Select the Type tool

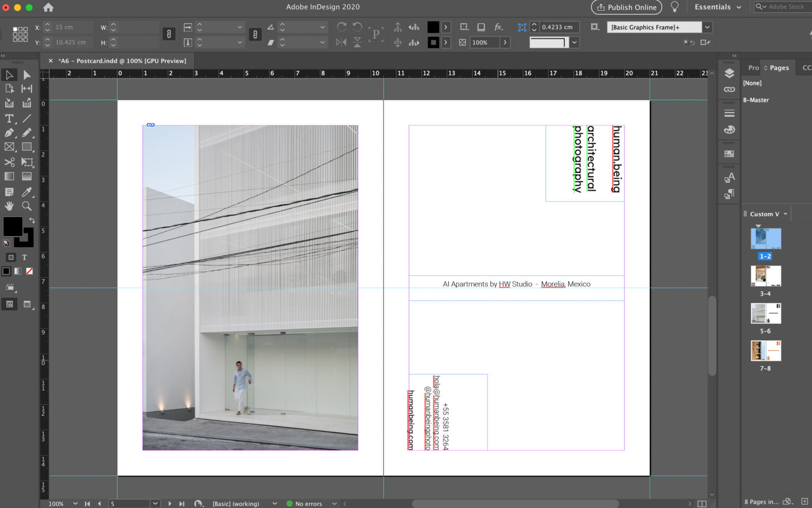coord(9,119)
